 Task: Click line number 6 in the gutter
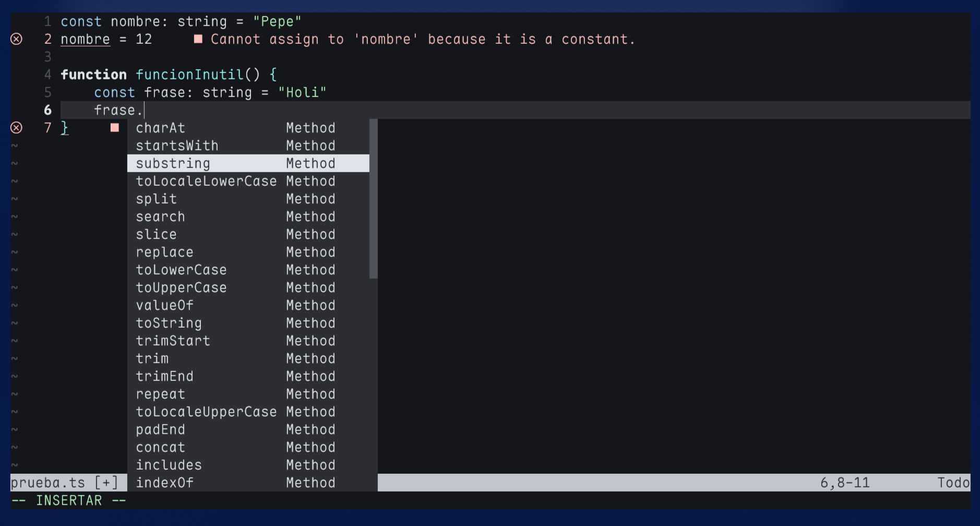tap(47, 110)
